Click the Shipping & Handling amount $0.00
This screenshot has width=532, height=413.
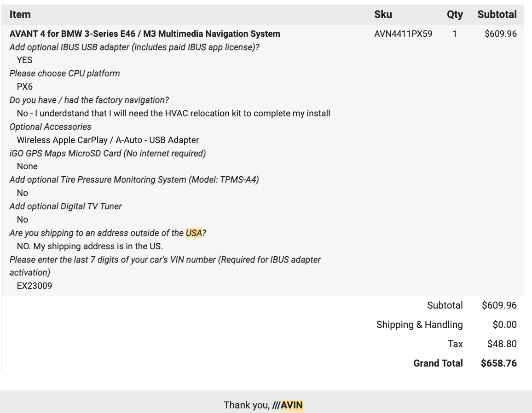(x=504, y=325)
